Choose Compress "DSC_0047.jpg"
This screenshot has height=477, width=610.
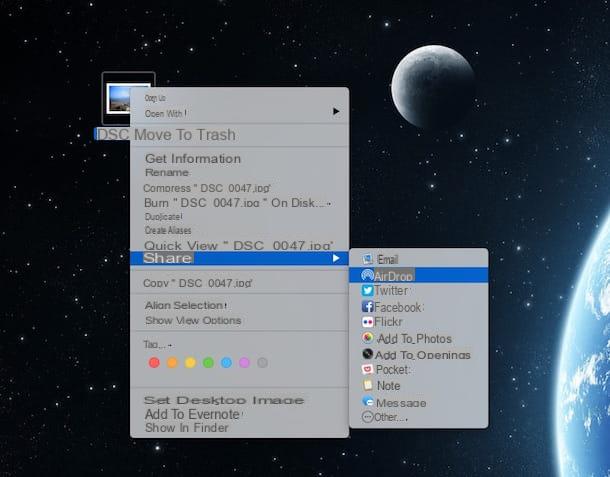tap(207, 188)
